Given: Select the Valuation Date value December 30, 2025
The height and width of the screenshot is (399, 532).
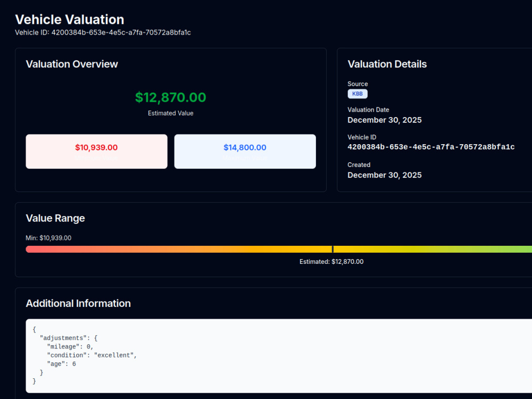Looking at the screenshot, I should (x=385, y=120).
